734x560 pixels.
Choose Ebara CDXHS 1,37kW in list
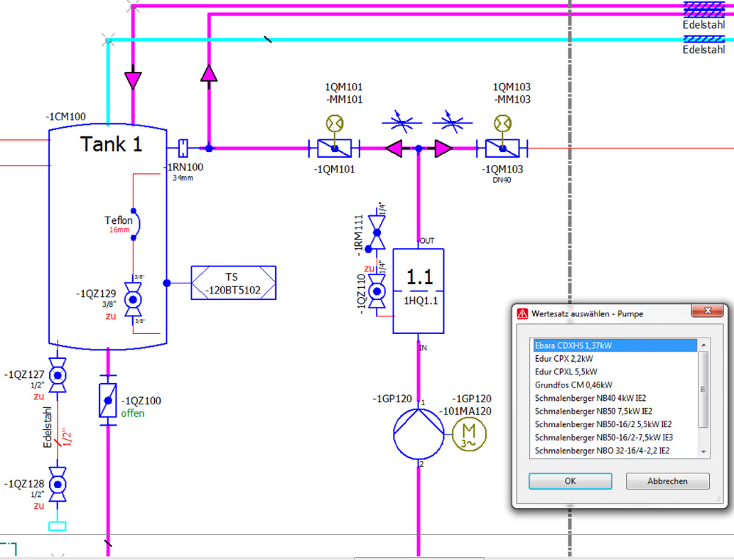point(614,344)
